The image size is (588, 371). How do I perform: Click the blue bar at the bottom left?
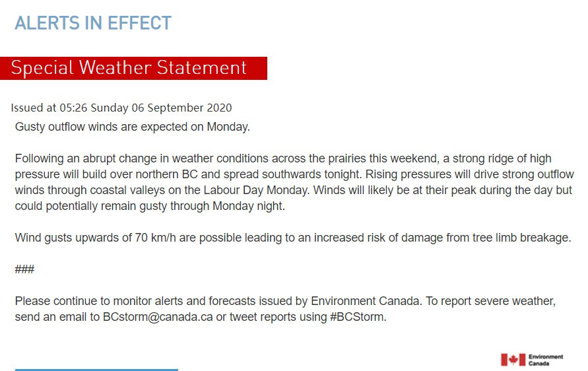tap(96, 370)
